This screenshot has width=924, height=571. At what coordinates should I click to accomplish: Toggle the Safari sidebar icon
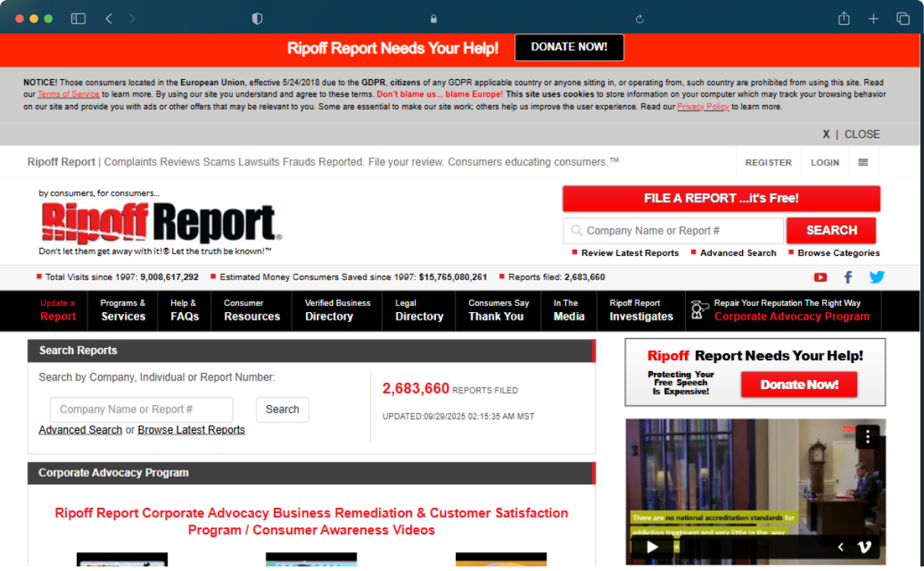[78, 19]
